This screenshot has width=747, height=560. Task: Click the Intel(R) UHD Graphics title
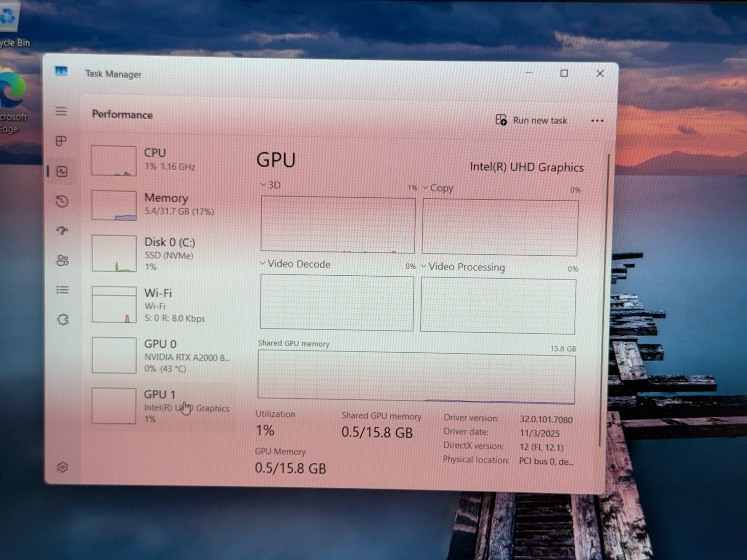527,167
